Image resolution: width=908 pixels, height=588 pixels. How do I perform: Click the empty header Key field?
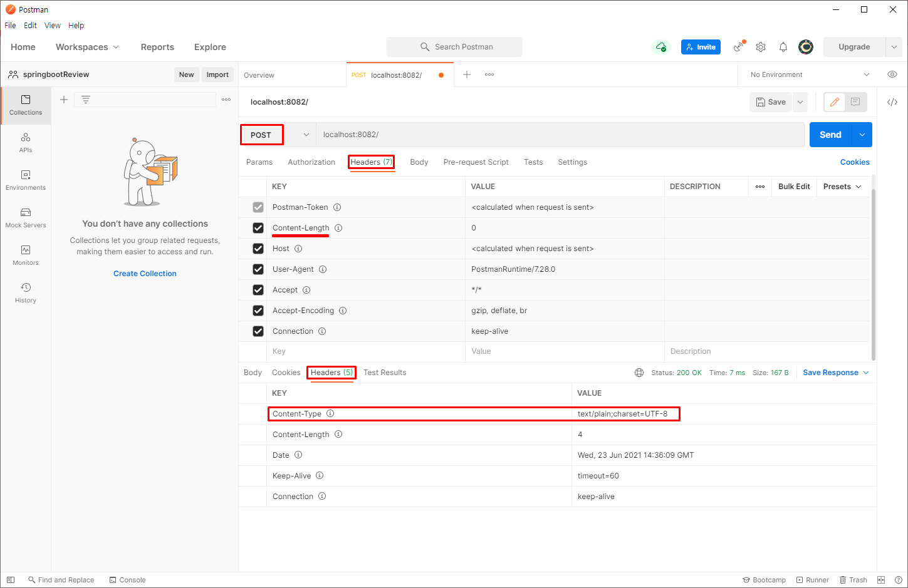[366, 351]
